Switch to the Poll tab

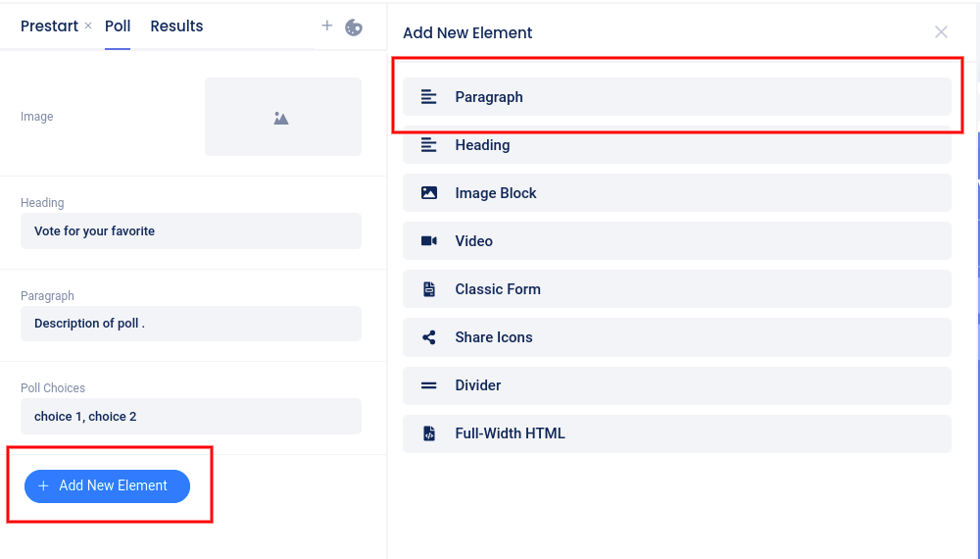[x=118, y=26]
